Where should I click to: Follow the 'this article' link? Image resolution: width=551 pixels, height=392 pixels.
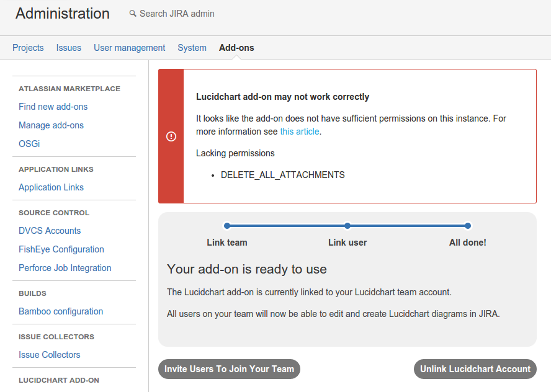pos(300,131)
